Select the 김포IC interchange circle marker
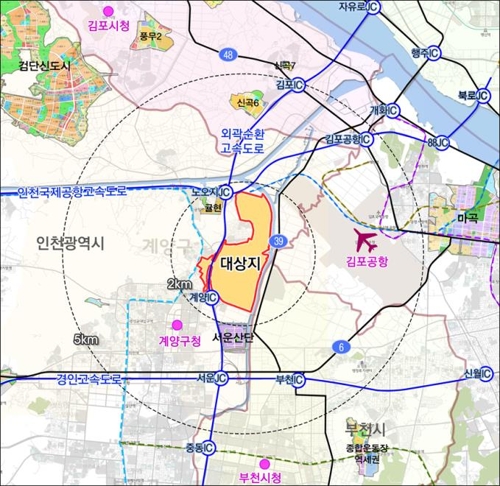Image resolution: width=500 pixels, height=486 pixels. 298,85
